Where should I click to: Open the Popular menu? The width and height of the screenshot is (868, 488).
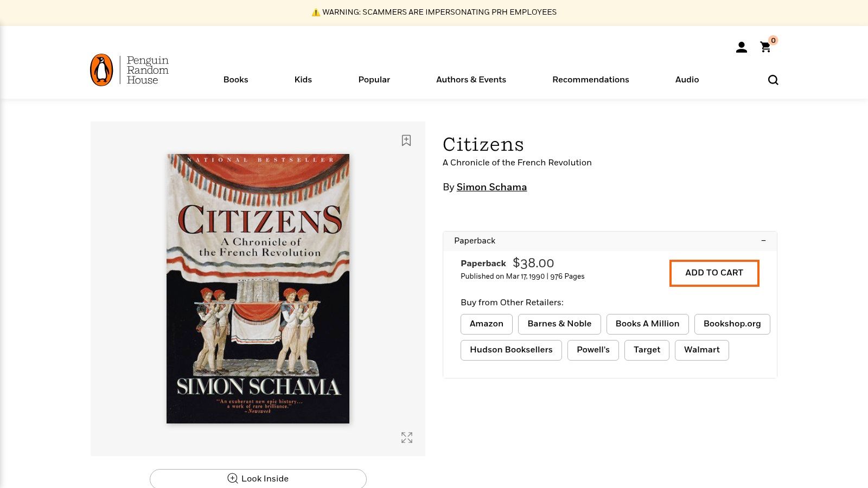click(x=374, y=80)
